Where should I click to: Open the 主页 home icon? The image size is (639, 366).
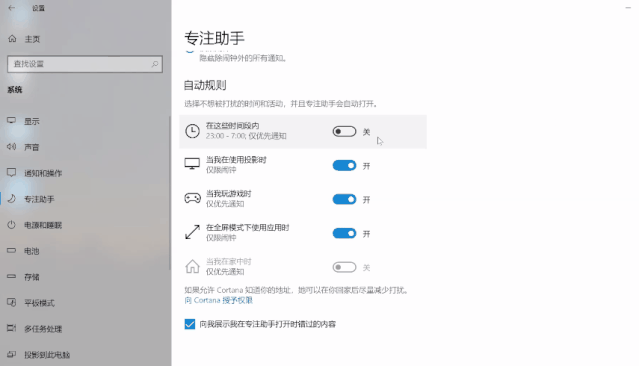12,39
